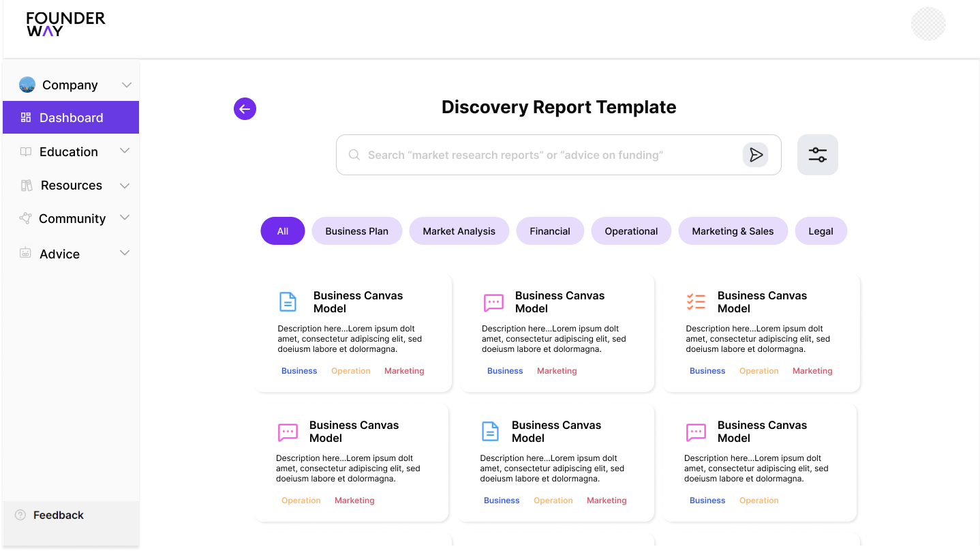Image resolution: width=980 pixels, height=551 pixels.
Task: Click the Advice robot icon in sidebar
Action: tap(25, 253)
